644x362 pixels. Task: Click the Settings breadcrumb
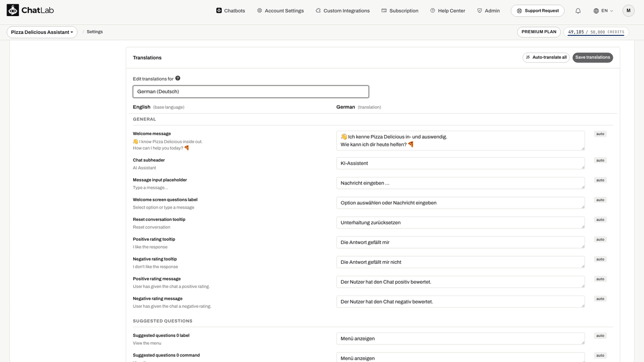point(94,32)
